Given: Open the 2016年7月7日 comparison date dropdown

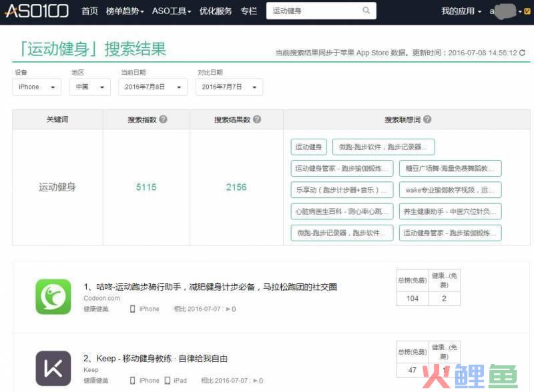Looking at the screenshot, I should 229,87.
